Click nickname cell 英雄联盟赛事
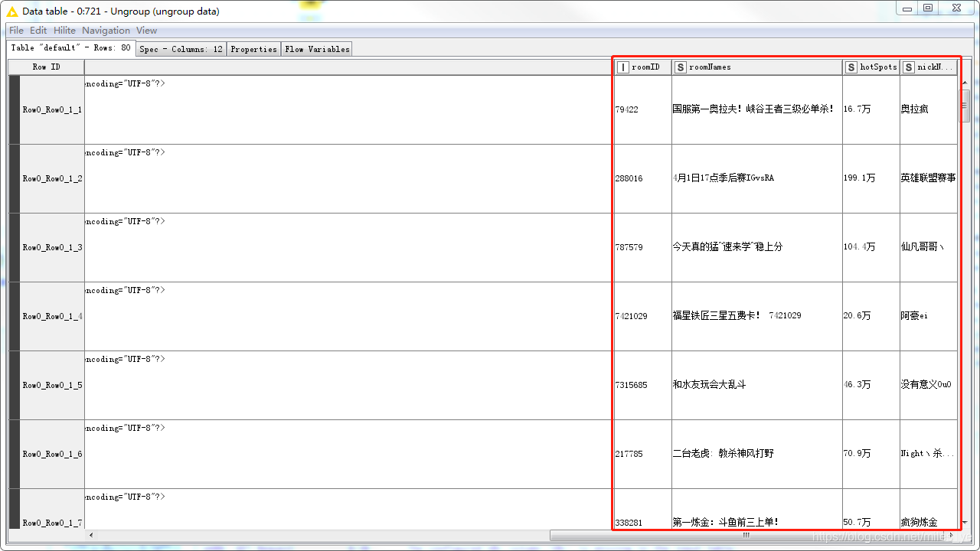This screenshot has width=980, height=551. click(x=928, y=178)
